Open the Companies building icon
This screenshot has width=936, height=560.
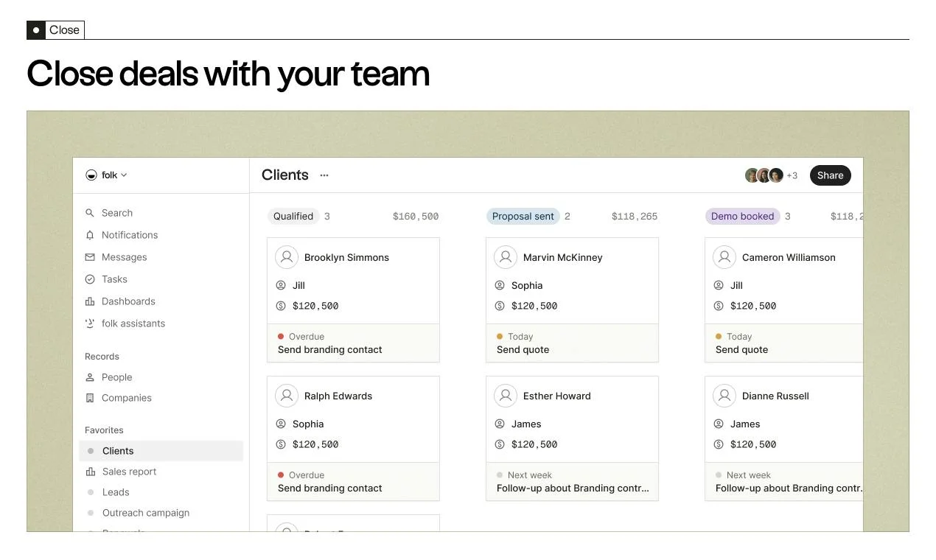[x=90, y=398]
